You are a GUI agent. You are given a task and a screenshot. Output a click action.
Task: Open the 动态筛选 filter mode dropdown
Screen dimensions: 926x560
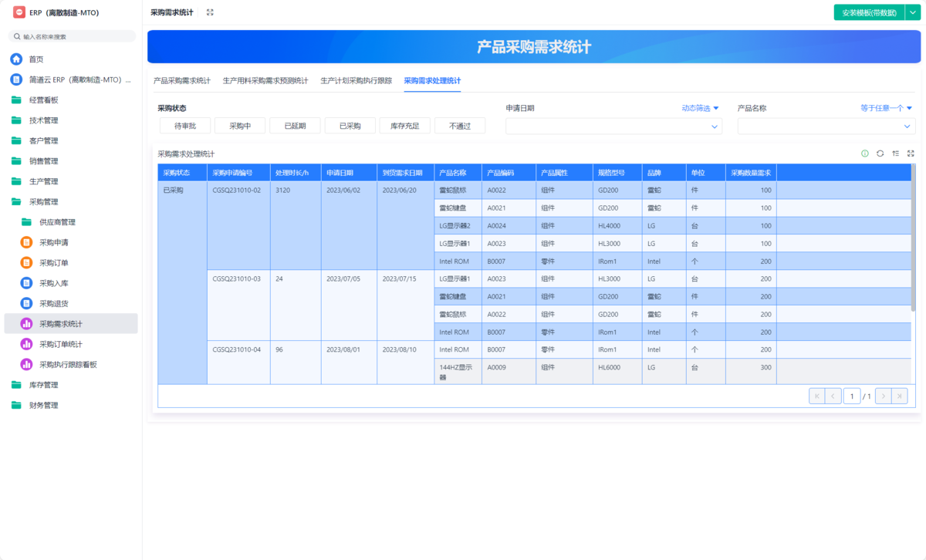(700, 109)
